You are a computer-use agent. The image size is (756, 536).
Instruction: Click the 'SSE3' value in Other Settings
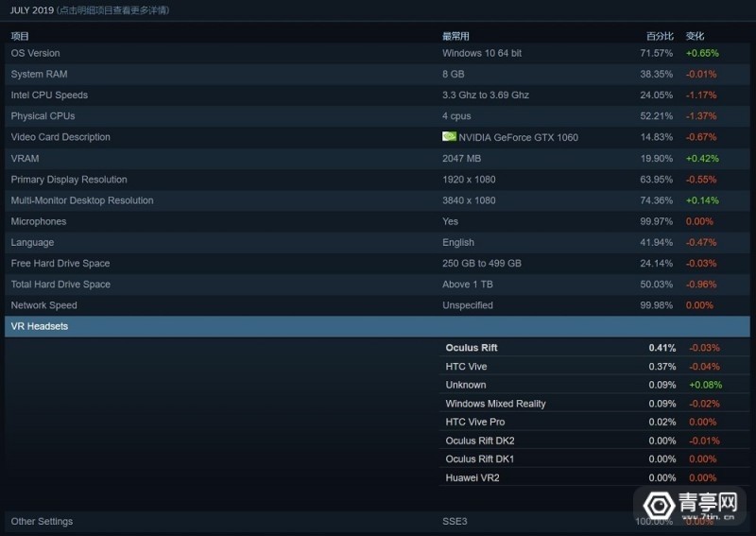pos(455,522)
